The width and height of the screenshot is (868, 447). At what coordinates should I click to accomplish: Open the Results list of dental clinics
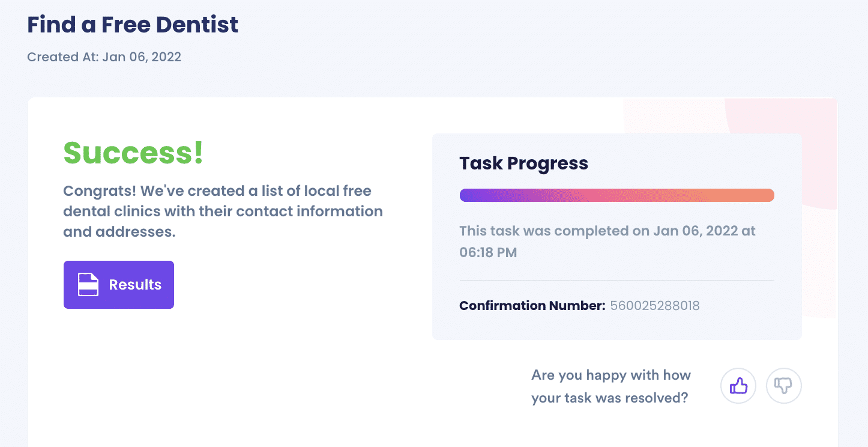point(119,285)
